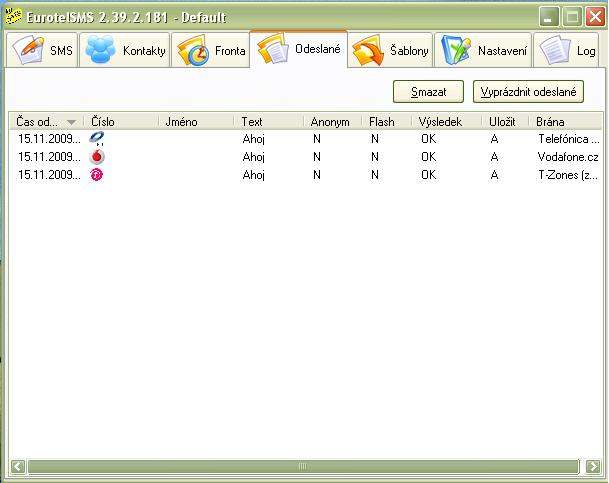Sort by the Uložit column header
This screenshot has height=483, width=609.
[x=506, y=122]
